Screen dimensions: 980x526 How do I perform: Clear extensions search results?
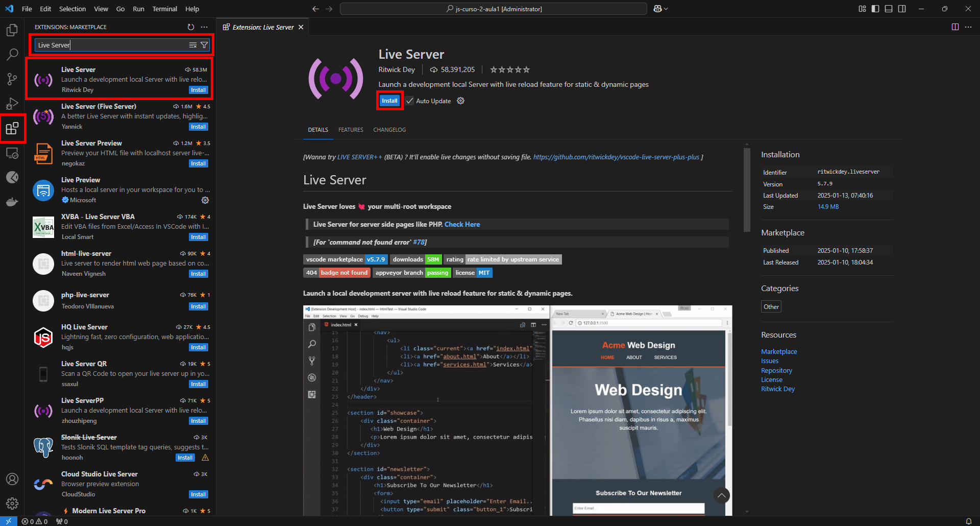[193, 45]
